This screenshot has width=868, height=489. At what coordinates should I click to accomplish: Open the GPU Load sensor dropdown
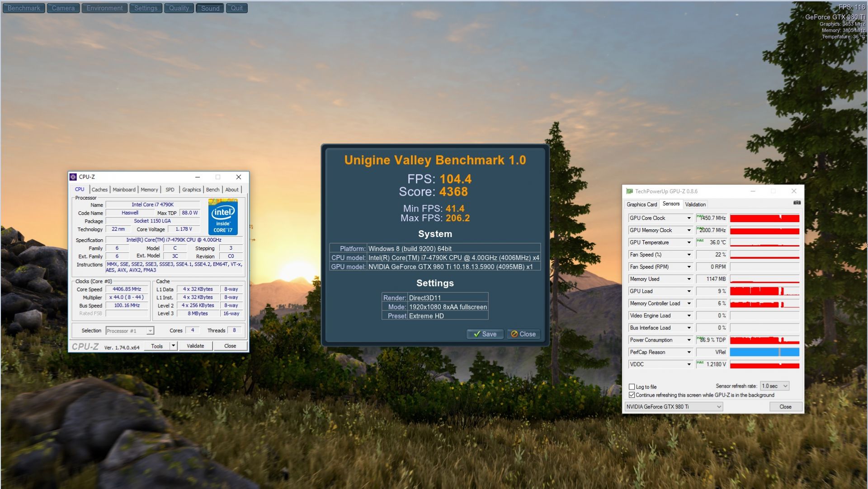pyautogui.click(x=689, y=291)
